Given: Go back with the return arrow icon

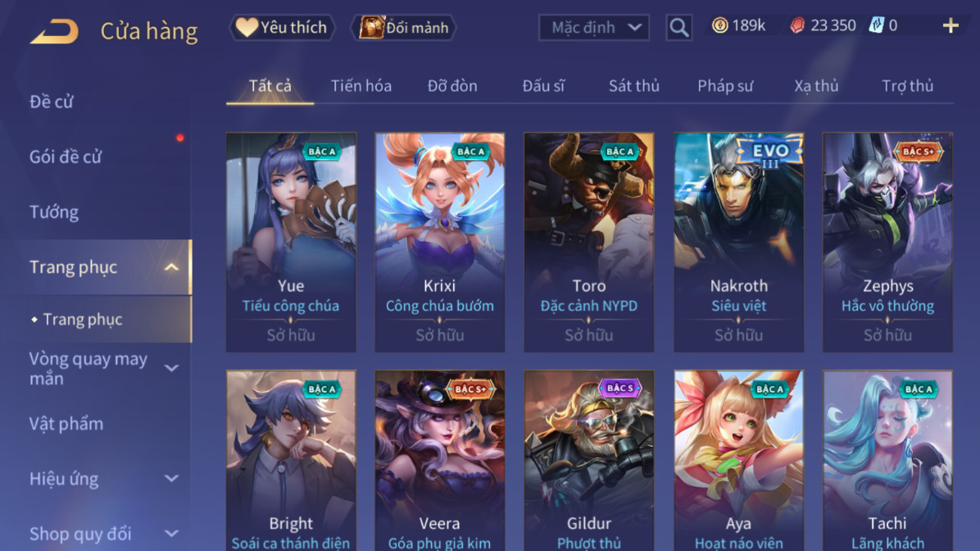Looking at the screenshot, I should tap(54, 30).
